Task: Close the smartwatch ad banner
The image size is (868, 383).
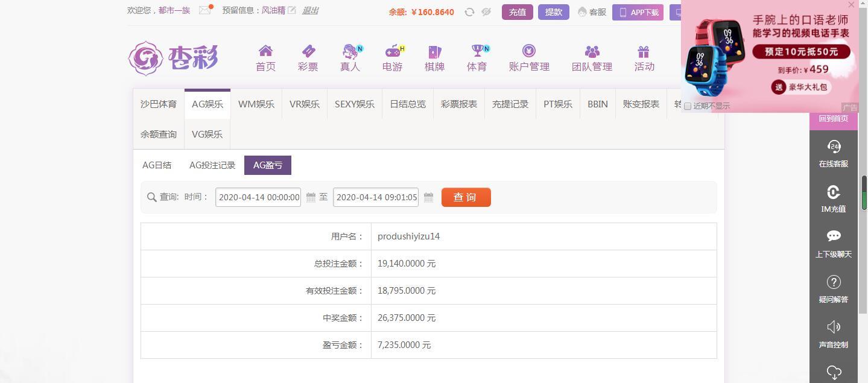Action: tap(851, 5)
